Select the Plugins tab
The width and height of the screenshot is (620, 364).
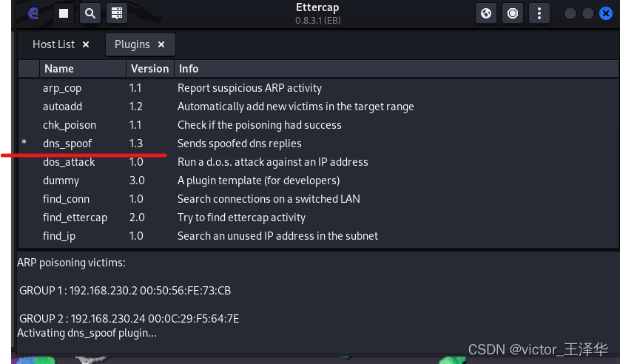pyautogui.click(x=132, y=44)
